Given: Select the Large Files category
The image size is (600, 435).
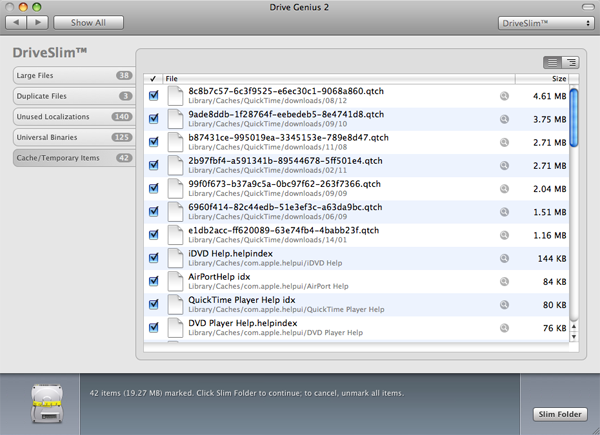Looking at the screenshot, I should (73, 75).
